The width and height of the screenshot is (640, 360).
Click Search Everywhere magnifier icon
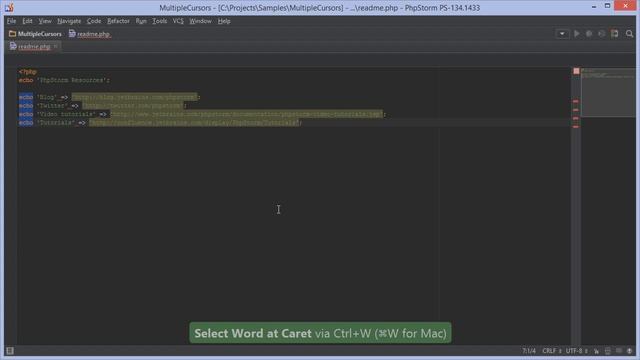coord(629,34)
